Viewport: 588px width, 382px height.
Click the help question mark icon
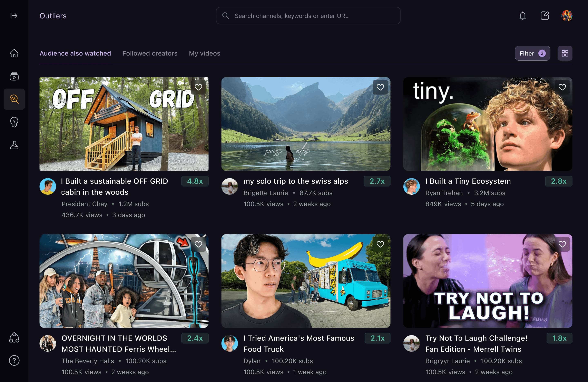coord(14,361)
